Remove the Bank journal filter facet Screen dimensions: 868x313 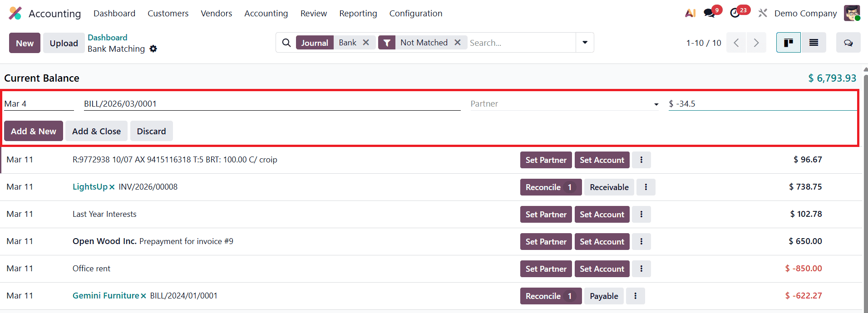pos(366,42)
